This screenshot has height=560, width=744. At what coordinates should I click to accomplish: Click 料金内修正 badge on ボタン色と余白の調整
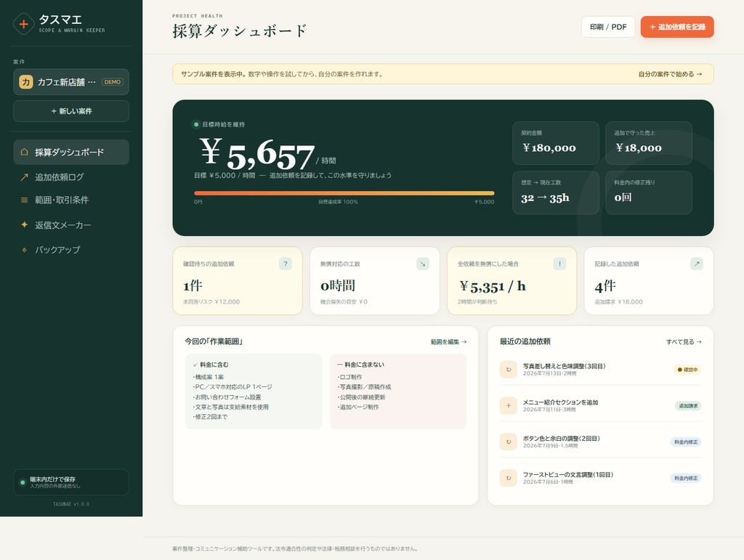coord(686,442)
